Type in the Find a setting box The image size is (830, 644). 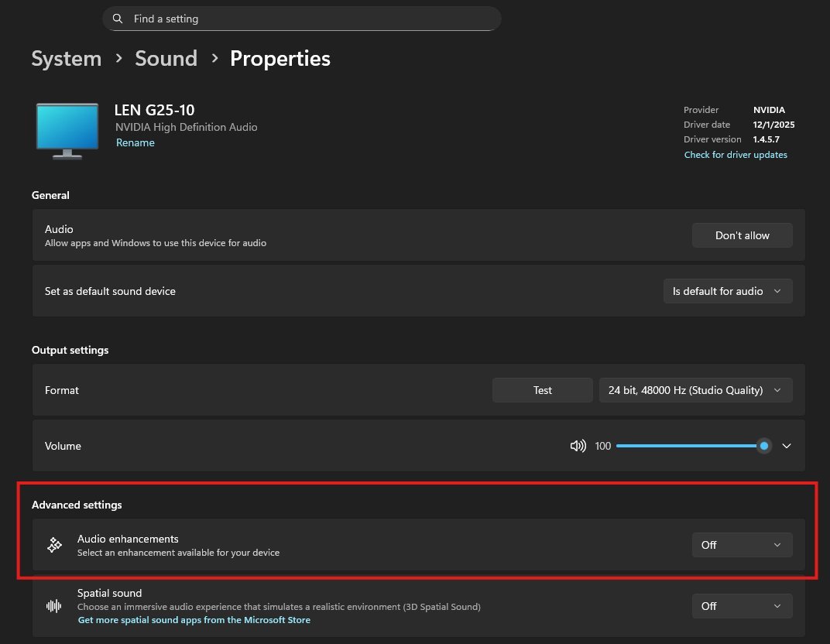tap(302, 19)
